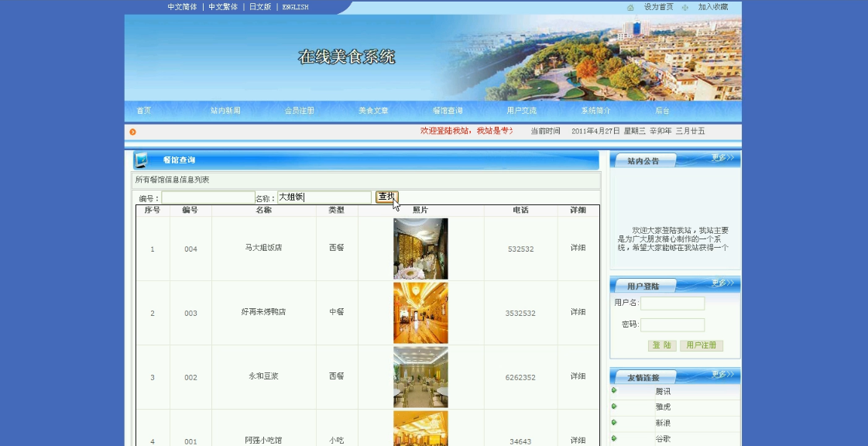Image resolution: width=868 pixels, height=446 pixels.
Task: Switch language to 中文简体
Action: click(182, 7)
